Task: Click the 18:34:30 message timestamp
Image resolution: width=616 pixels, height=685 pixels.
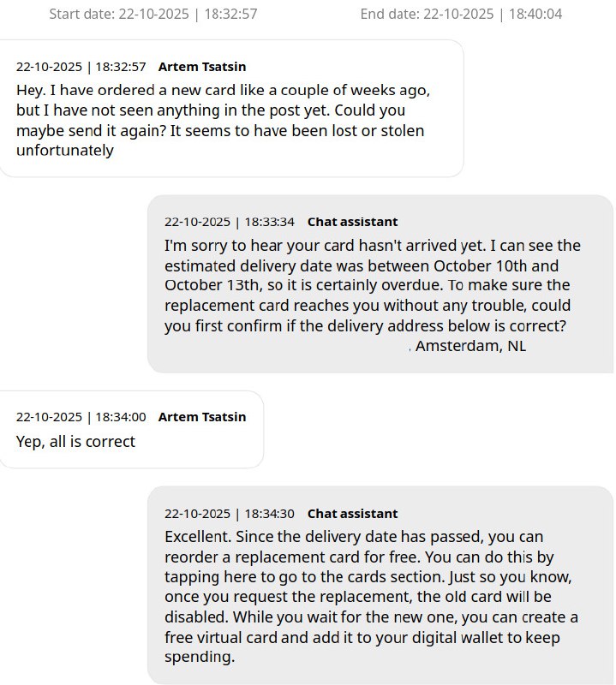Action: [x=230, y=514]
